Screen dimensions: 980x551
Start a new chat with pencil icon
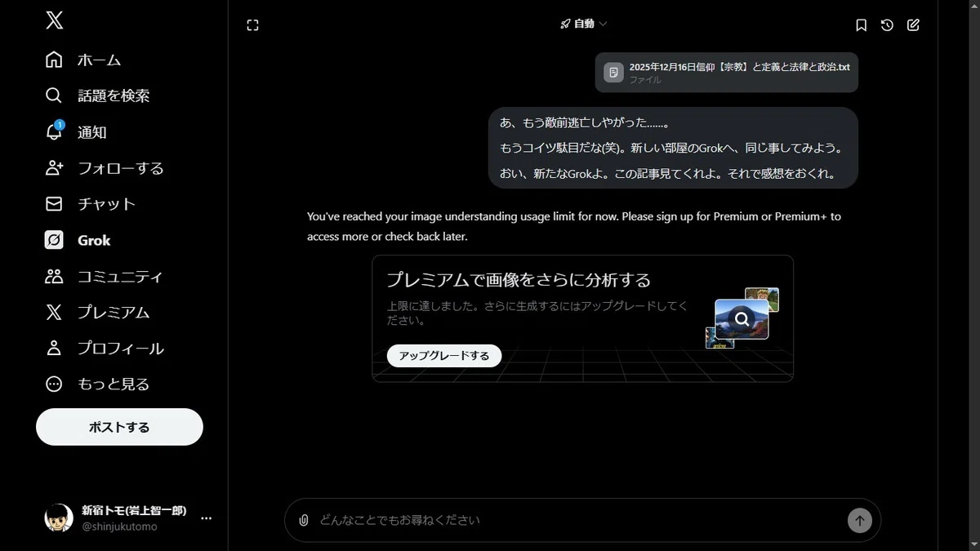913,25
